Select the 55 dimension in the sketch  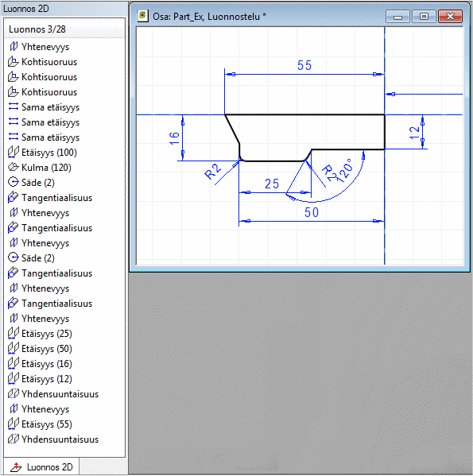coord(304,65)
